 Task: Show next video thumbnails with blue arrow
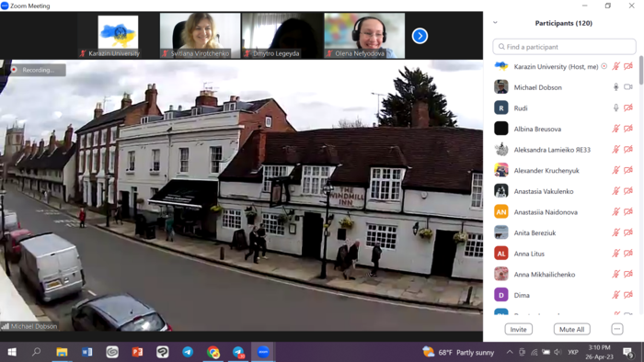tap(420, 36)
